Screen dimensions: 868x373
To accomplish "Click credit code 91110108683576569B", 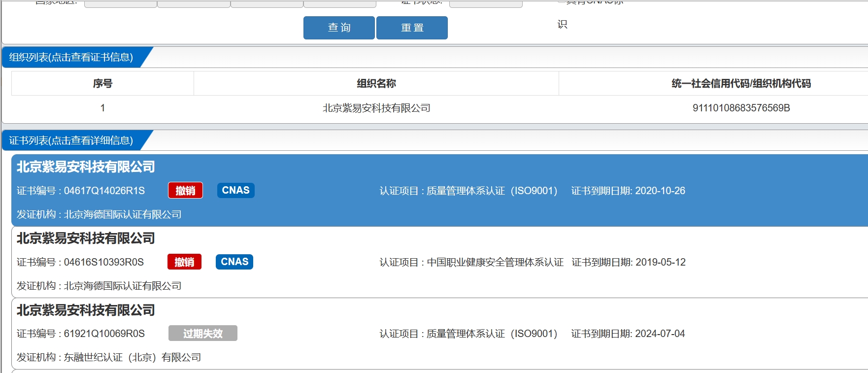I will click(x=741, y=108).
